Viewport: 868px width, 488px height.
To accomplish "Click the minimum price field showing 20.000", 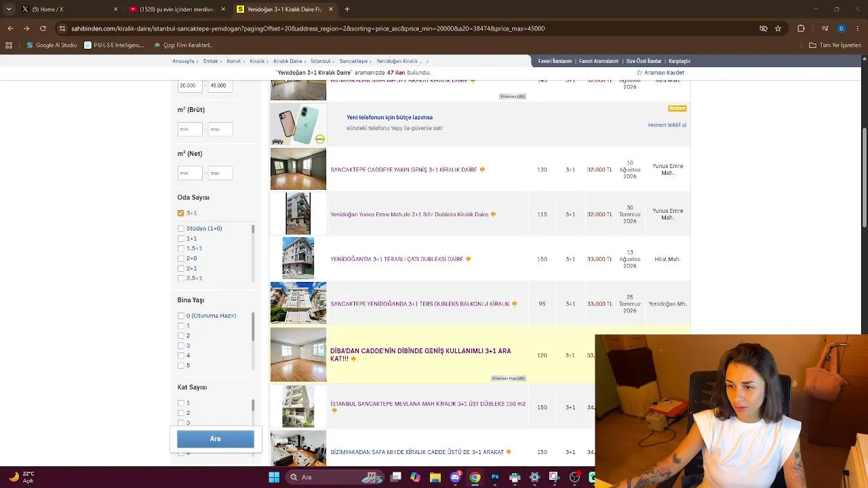I will (x=190, y=85).
